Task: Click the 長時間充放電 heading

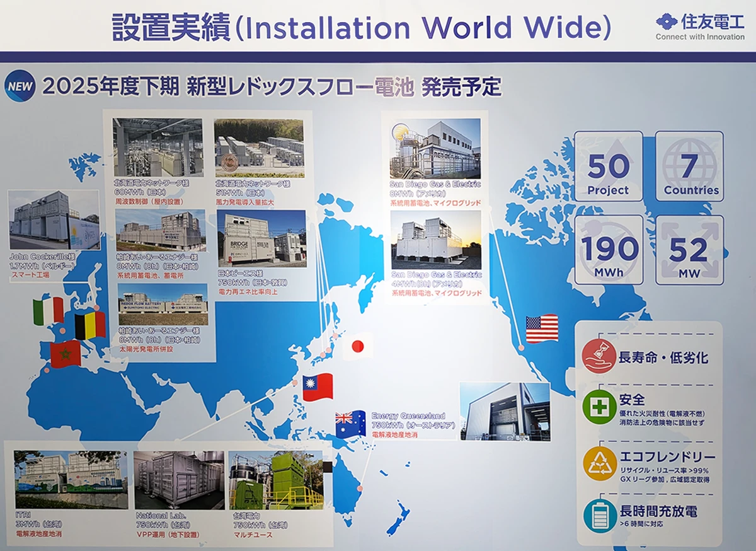Action: click(x=658, y=511)
